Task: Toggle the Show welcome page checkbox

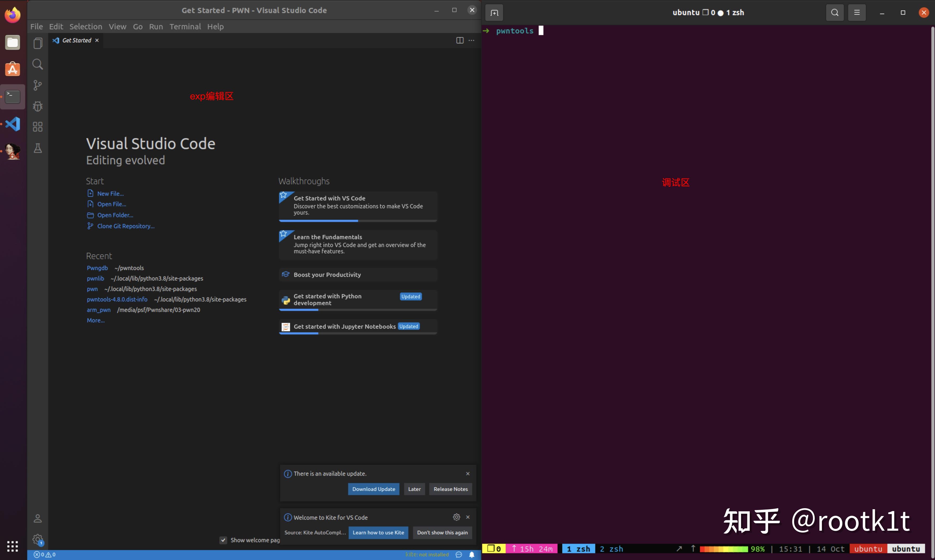Action: [x=224, y=540]
